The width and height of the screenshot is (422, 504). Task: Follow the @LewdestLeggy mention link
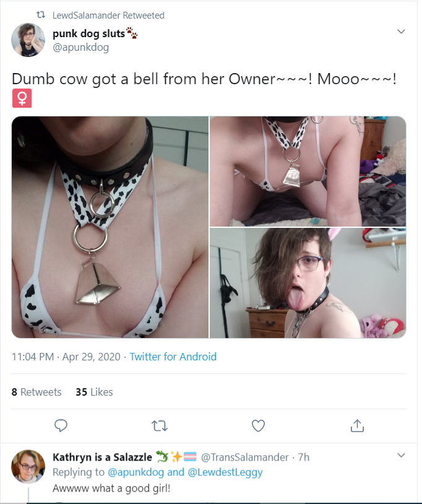click(225, 472)
